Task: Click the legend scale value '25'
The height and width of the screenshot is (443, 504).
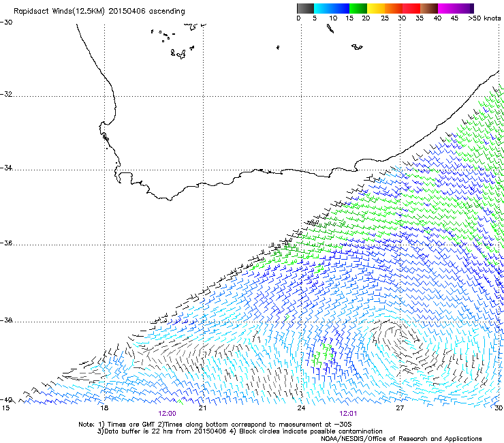Action: point(385,18)
